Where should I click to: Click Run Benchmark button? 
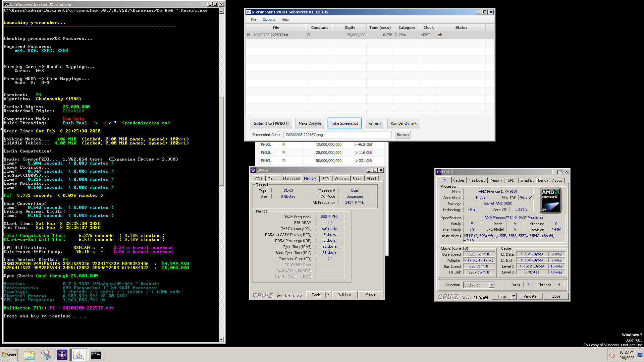404,123
